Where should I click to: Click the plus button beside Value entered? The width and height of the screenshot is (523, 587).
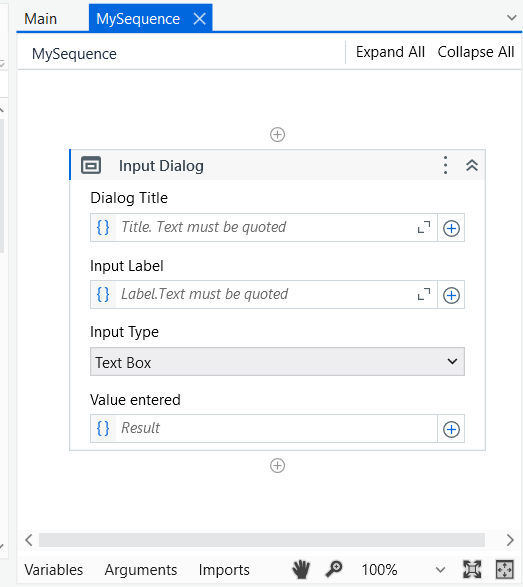[451, 429]
